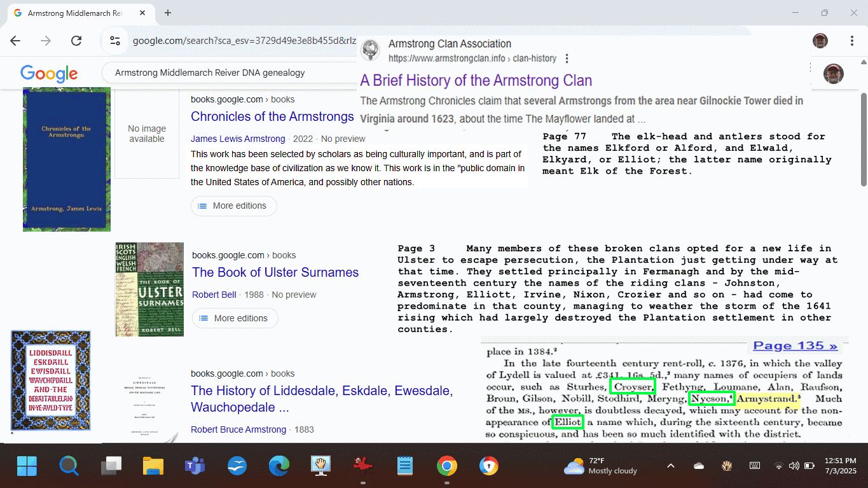Open OneDrive cloud tray icon
The height and width of the screenshot is (488, 868).
[699, 466]
